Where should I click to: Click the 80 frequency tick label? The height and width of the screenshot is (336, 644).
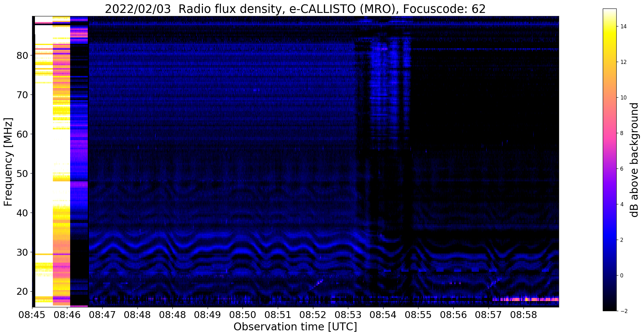(x=23, y=55)
